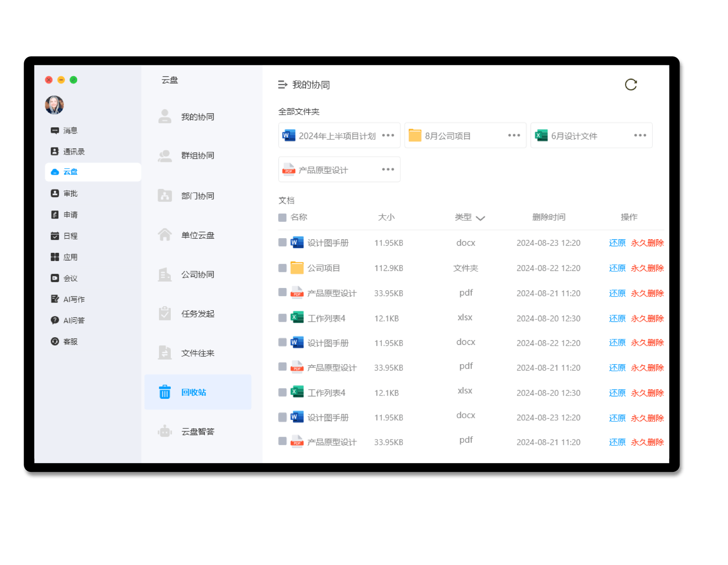Click the 部门协同 department icon

point(165,195)
